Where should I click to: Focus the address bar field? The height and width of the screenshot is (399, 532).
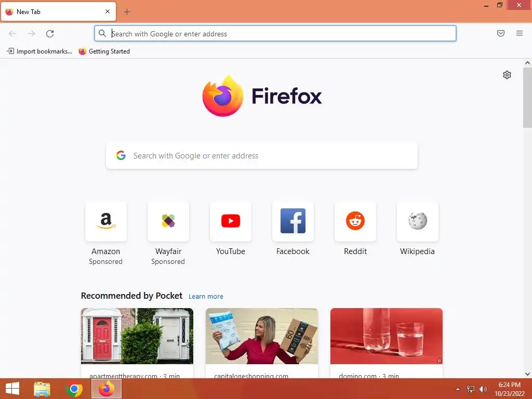coord(275,34)
